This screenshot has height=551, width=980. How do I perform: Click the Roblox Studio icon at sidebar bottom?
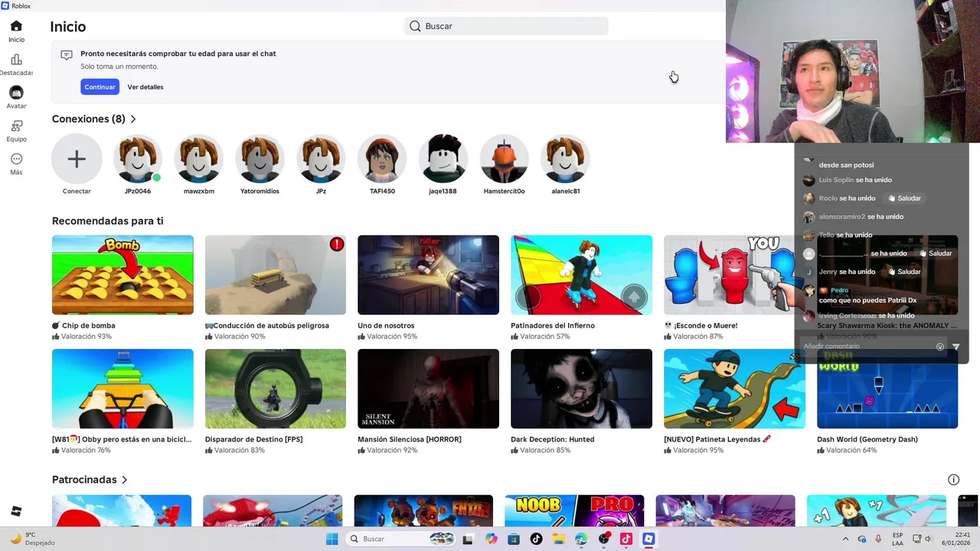point(16,511)
